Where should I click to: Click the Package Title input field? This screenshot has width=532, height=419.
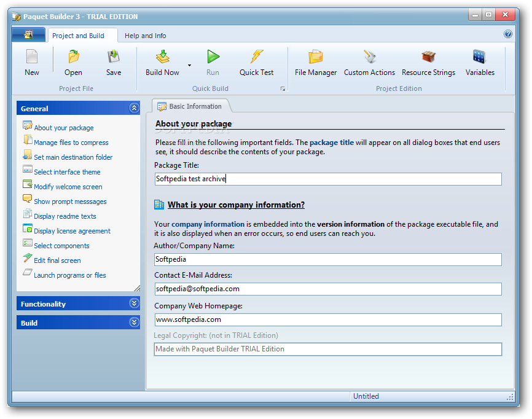click(x=328, y=179)
